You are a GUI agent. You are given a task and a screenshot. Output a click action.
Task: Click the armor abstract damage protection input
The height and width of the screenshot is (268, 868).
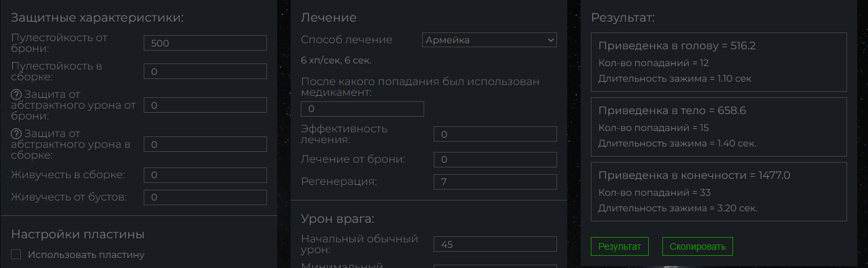click(x=205, y=105)
